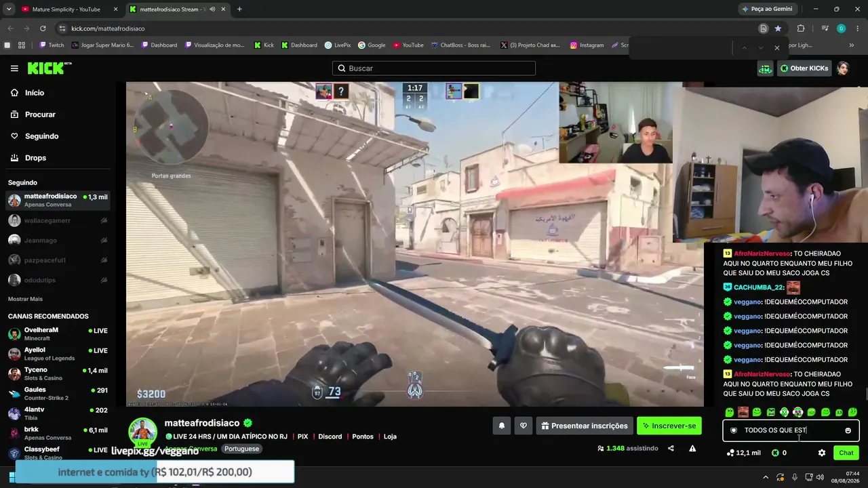Open the ChatBoss bookmark

460,45
